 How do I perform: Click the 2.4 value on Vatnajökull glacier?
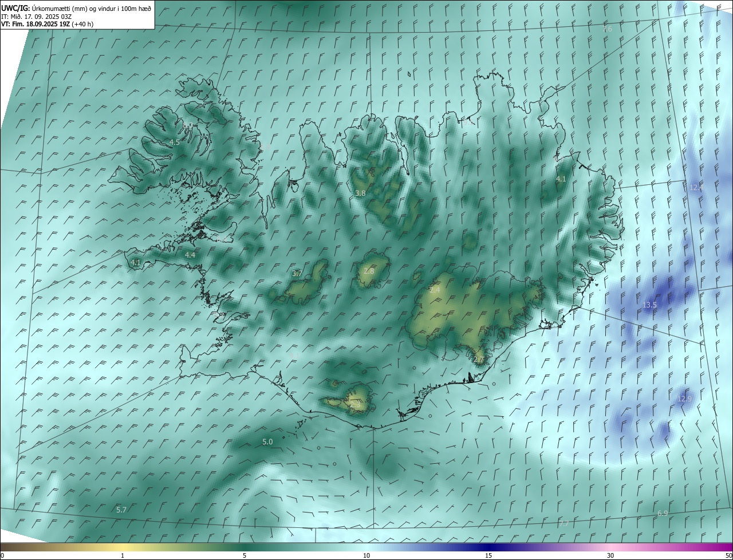[x=435, y=291]
